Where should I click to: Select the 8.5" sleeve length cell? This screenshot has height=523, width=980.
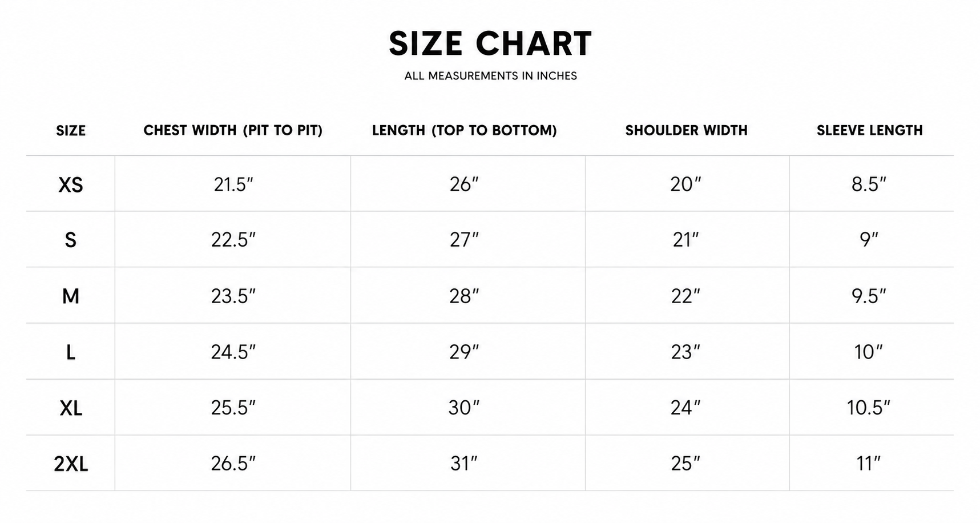click(869, 184)
